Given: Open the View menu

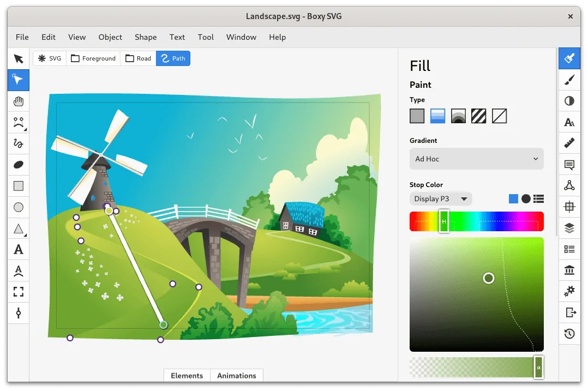Looking at the screenshot, I should [x=77, y=37].
